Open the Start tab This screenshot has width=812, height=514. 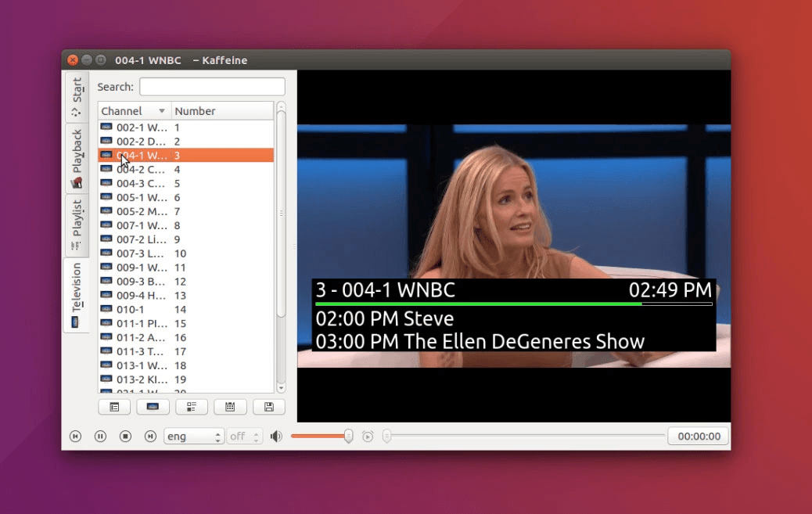pos(76,88)
